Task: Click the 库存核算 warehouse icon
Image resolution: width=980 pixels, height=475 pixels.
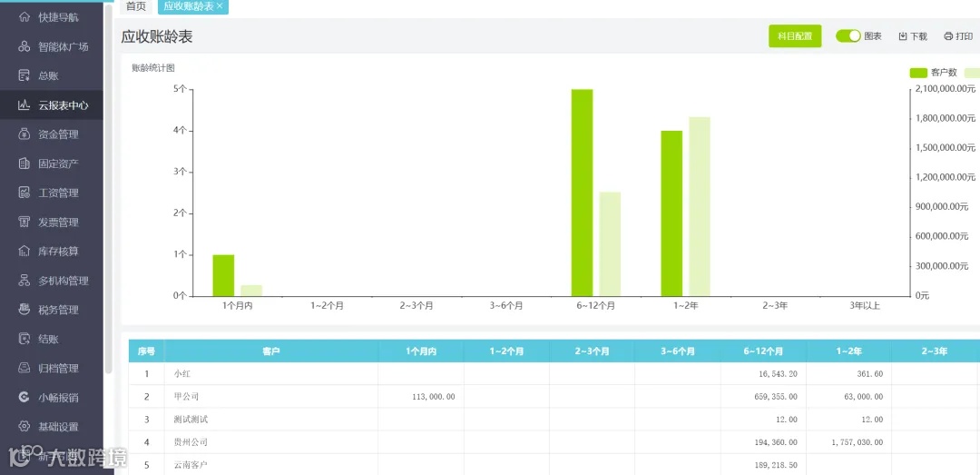Action: [x=24, y=251]
